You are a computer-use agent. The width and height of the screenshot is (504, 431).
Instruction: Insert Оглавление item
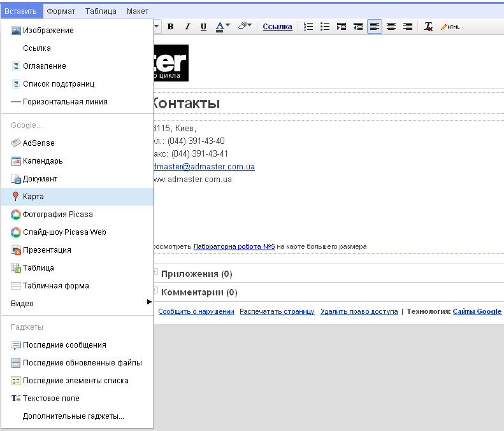[77, 66]
